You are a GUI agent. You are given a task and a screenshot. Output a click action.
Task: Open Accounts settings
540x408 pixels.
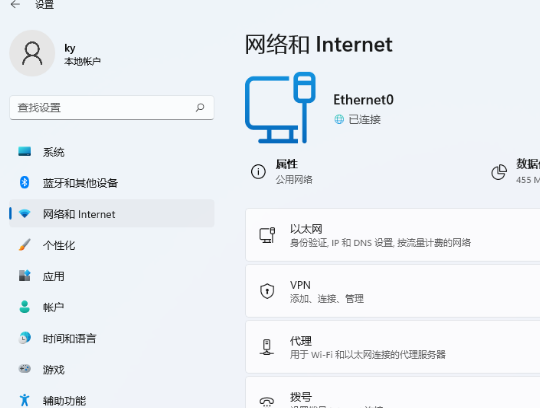112,307
